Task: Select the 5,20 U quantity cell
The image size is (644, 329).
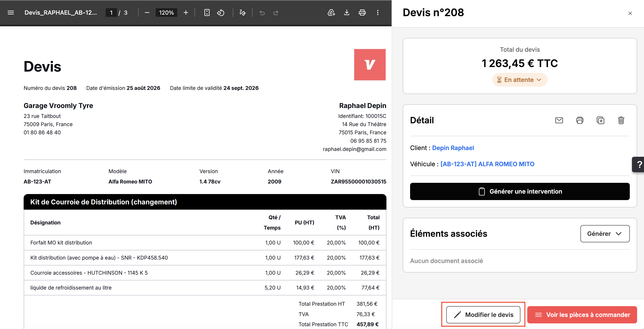Action: pyautogui.click(x=272, y=288)
